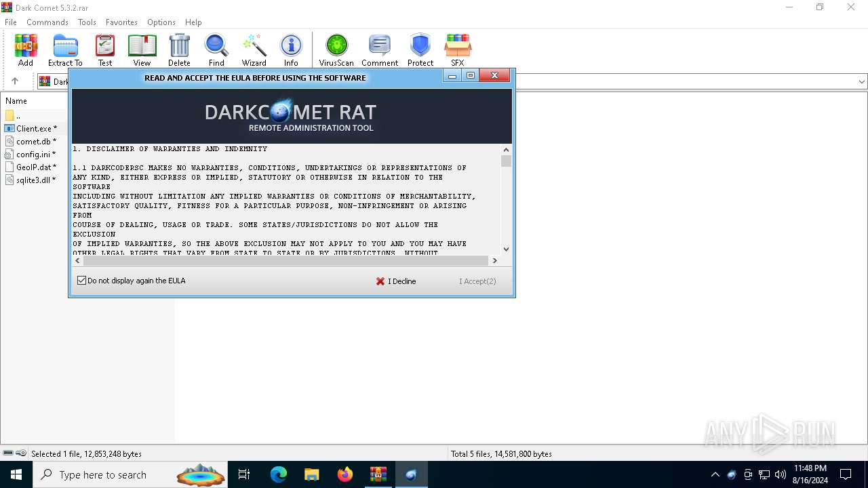868x488 pixels.
Task: Click EULA vertical scrollbar down arrow
Action: coord(507,249)
